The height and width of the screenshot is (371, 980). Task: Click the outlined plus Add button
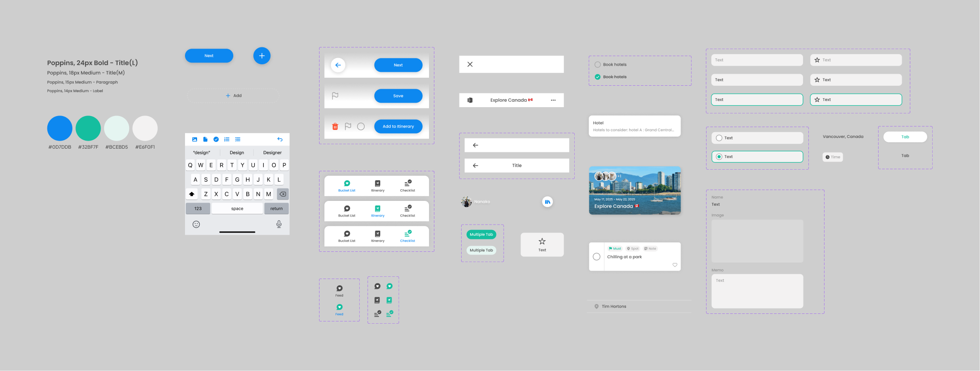point(233,96)
